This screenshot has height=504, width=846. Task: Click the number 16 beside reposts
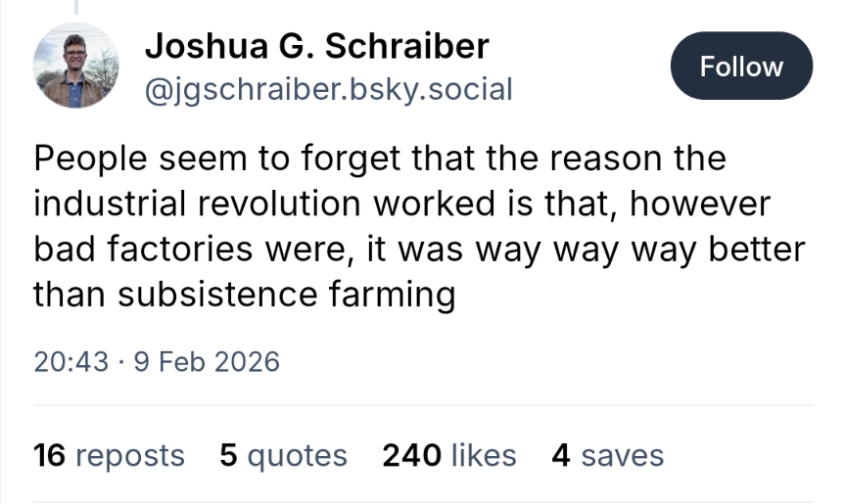point(49,455)
